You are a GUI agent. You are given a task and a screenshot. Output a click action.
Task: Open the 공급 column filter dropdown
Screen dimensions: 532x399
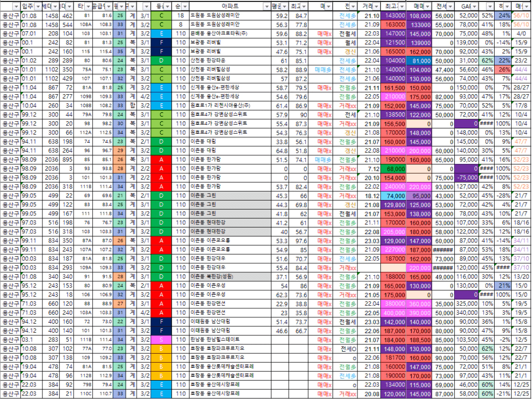[108, 6]
